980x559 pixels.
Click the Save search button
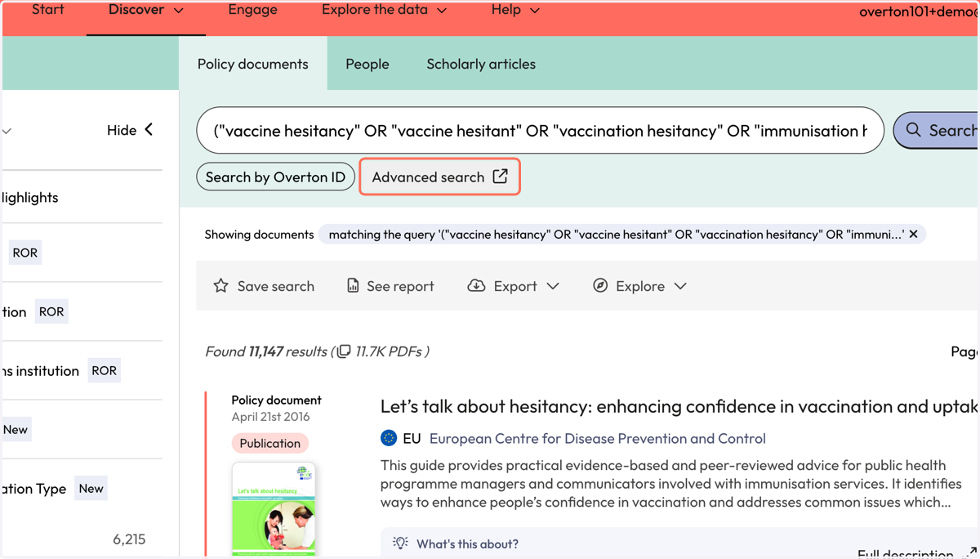[264, 286]
